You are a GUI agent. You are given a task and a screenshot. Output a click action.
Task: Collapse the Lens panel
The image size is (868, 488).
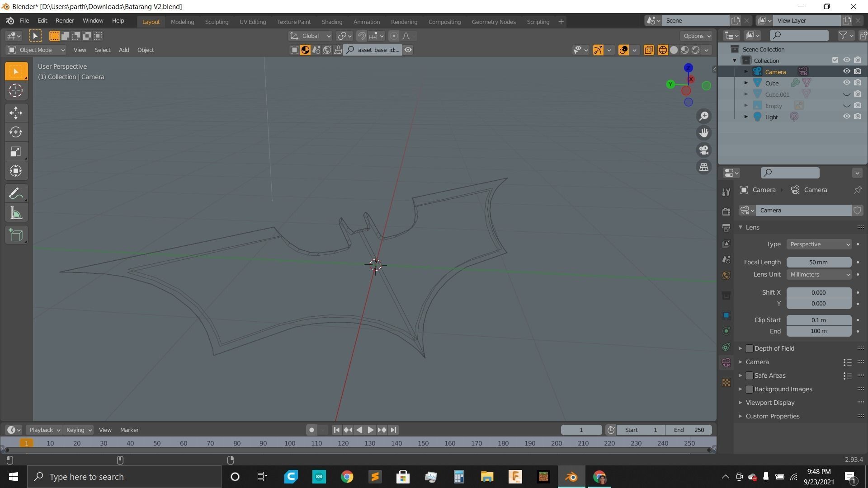coord(752,227)
